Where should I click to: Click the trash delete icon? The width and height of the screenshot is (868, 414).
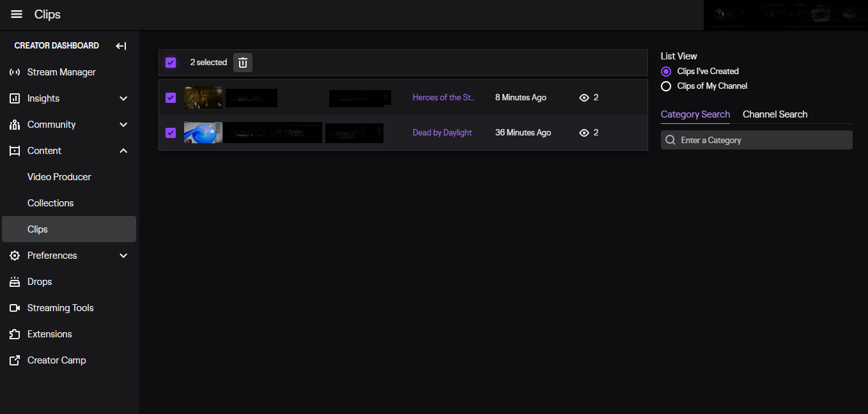point(243,63)
